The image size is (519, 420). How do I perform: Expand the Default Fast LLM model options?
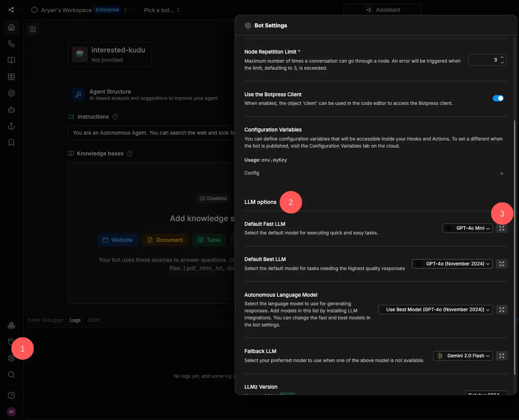coord(502,228)
